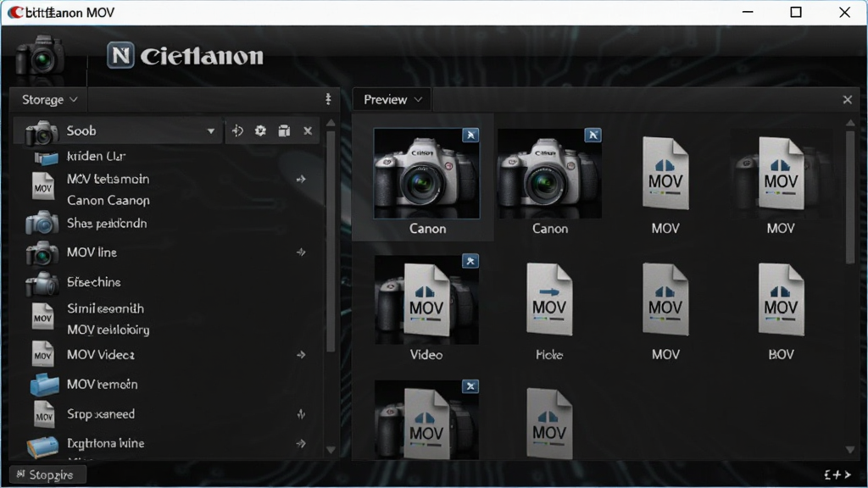Click arrow next to 'Srop xaneed'
Screen dimensions: 868x488
click(301, 413)
